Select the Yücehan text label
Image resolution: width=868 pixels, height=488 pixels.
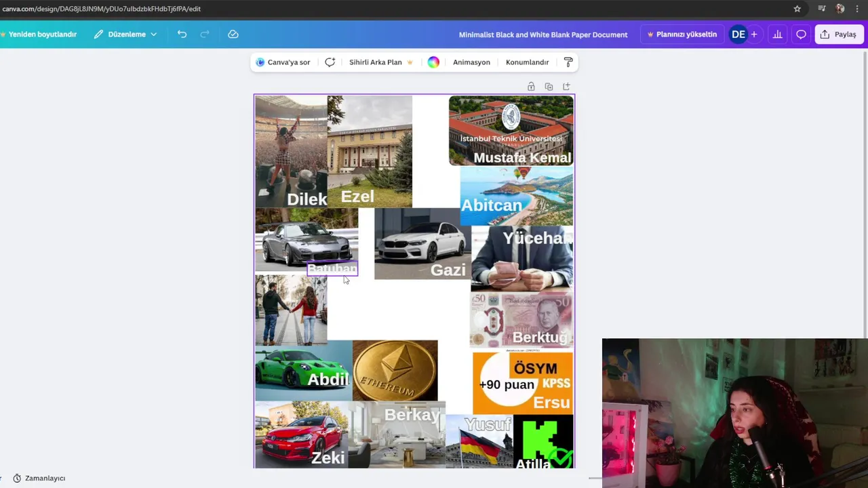click(x=537, y=239)
